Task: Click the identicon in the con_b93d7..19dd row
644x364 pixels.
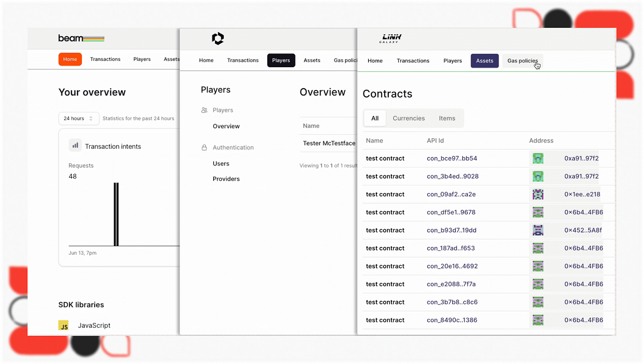Action: (x=538, y=230)
